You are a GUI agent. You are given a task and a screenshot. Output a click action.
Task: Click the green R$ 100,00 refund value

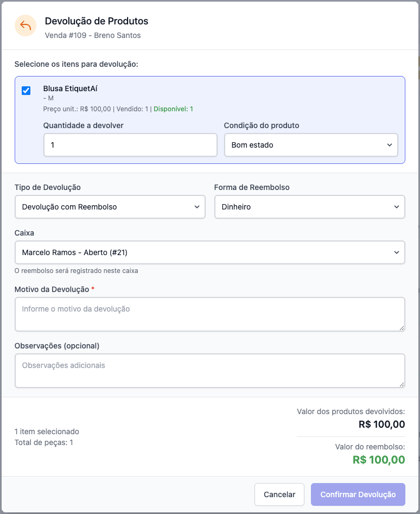pos(378,460)
